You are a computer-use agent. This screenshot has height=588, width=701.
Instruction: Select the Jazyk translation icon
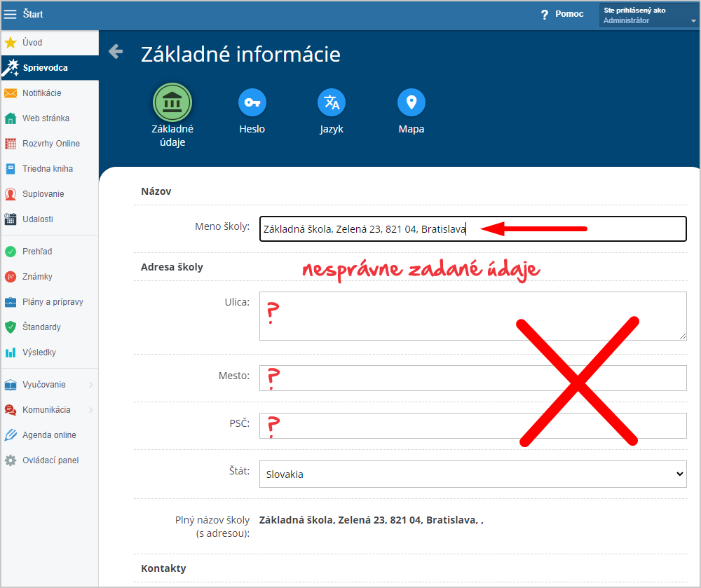(332, 102)
